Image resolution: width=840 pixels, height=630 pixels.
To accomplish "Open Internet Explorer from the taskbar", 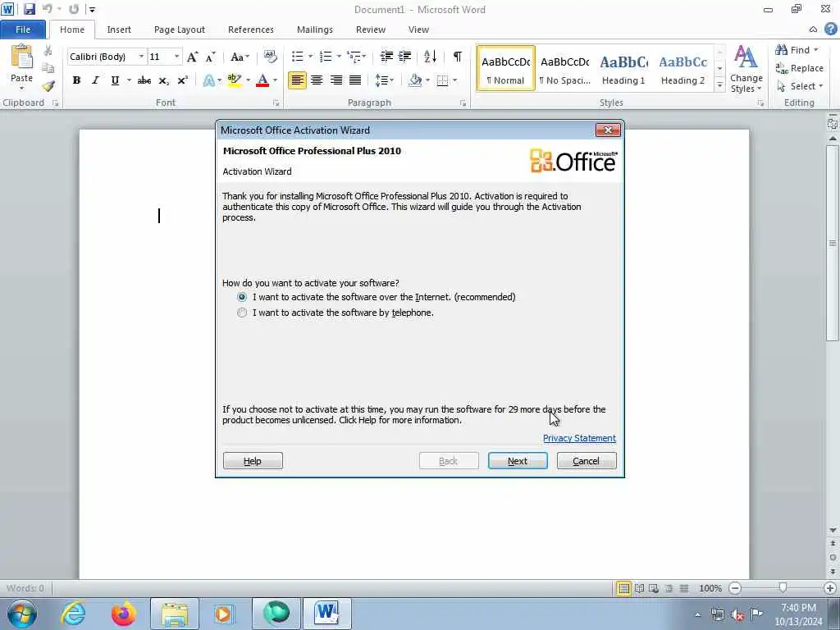I will pos(73,614).
